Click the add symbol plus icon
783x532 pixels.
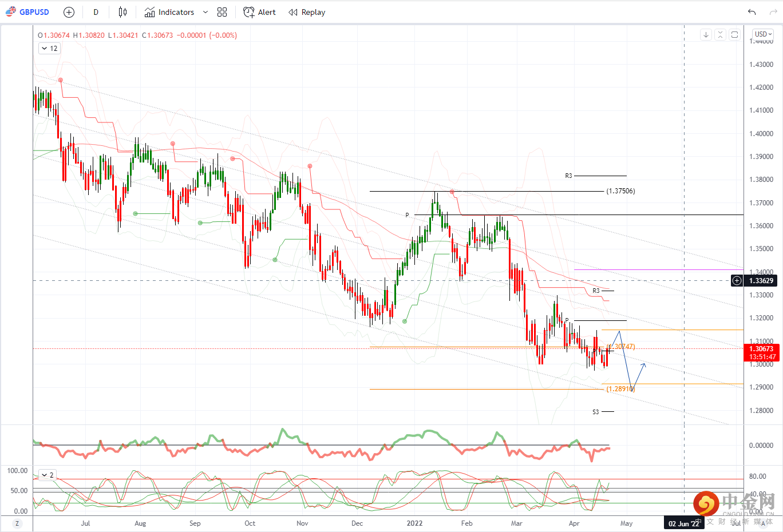[x=69, y=12]
